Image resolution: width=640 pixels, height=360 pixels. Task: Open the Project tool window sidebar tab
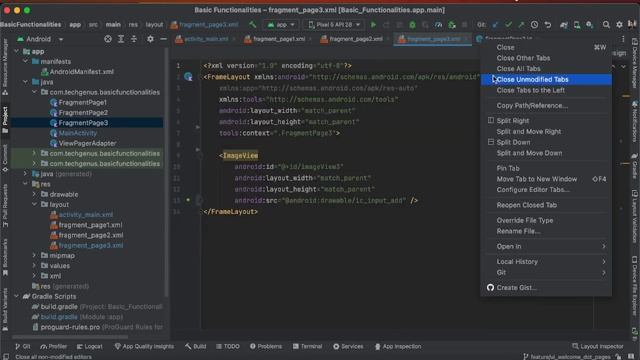pos(5,120)
